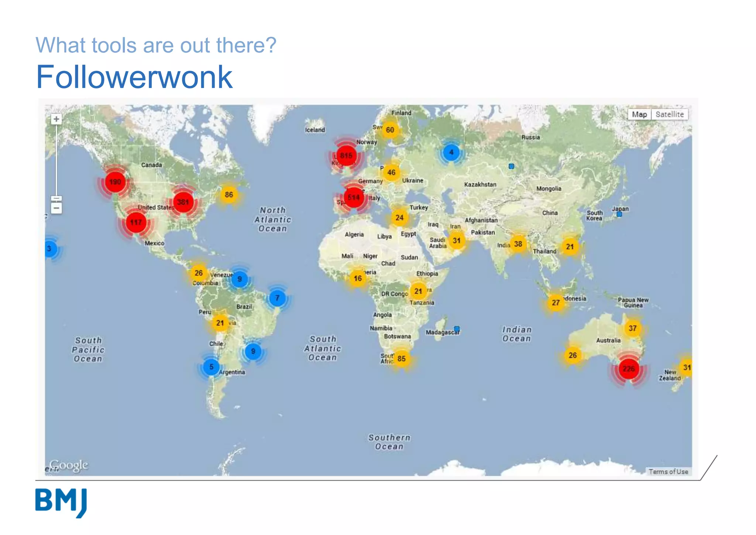This screenshot has height=535, width=756.
Task: Select the Map view tab
Action: click(x=639, y=115)
